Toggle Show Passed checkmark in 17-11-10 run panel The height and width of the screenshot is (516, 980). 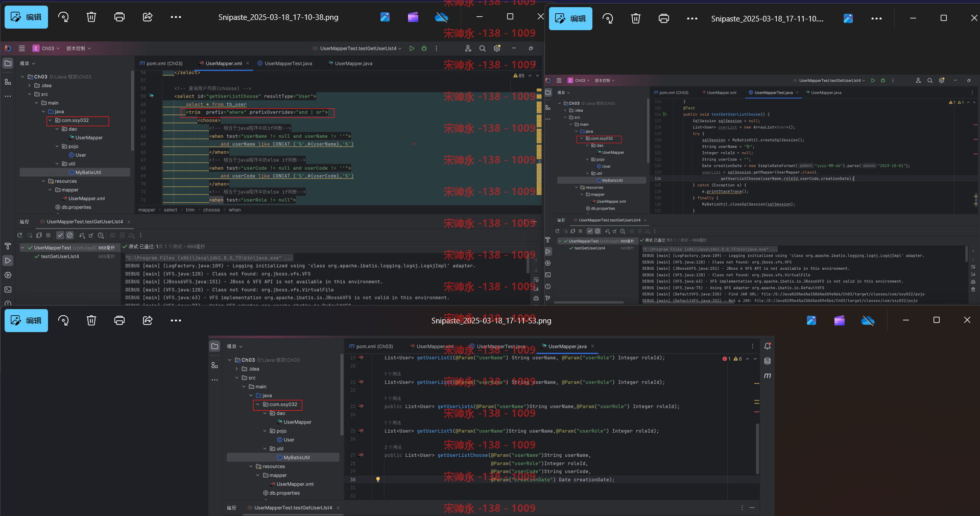pos(590,231)
